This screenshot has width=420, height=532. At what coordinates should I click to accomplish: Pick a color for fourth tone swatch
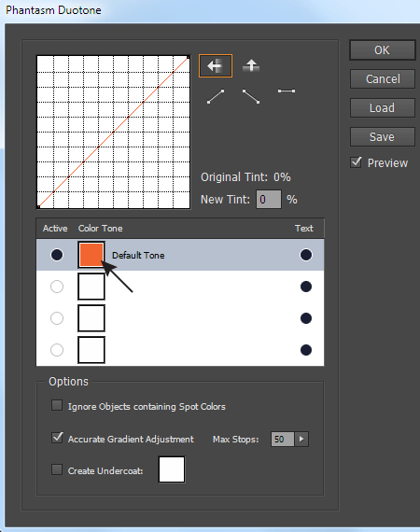(x=91, y=350)
